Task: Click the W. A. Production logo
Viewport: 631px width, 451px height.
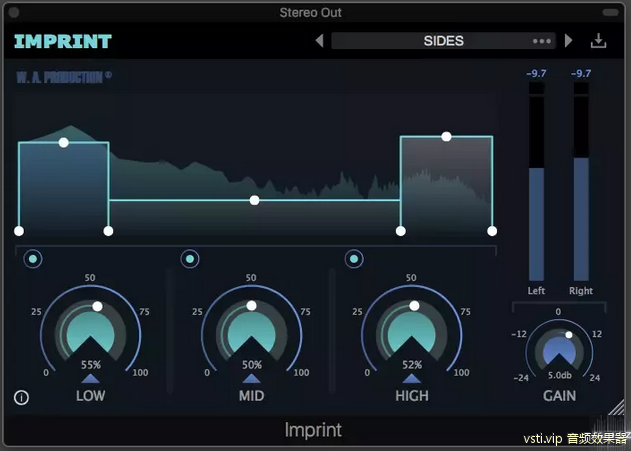Action: (64, 77)
